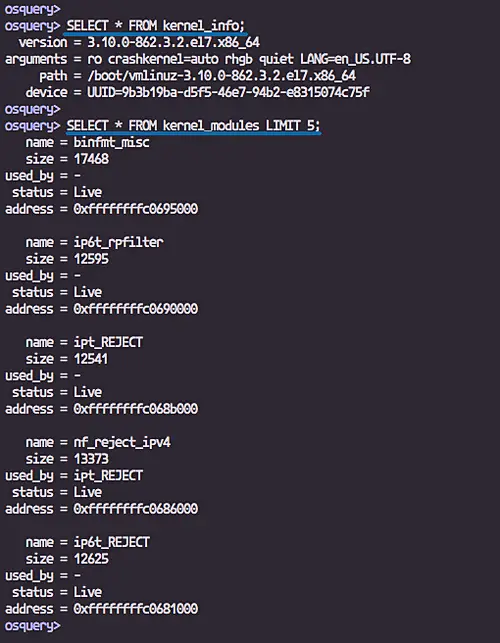This screenshot has height=643, width=500.
Task: Click the underlined kernel_info SELECT query
Action: [155, 26]
